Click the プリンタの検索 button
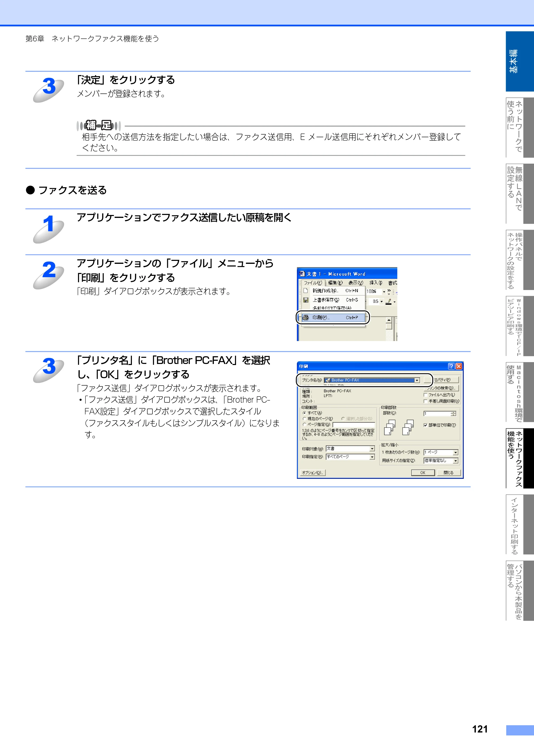Screen dimensions: 534x756 point(441,388)
